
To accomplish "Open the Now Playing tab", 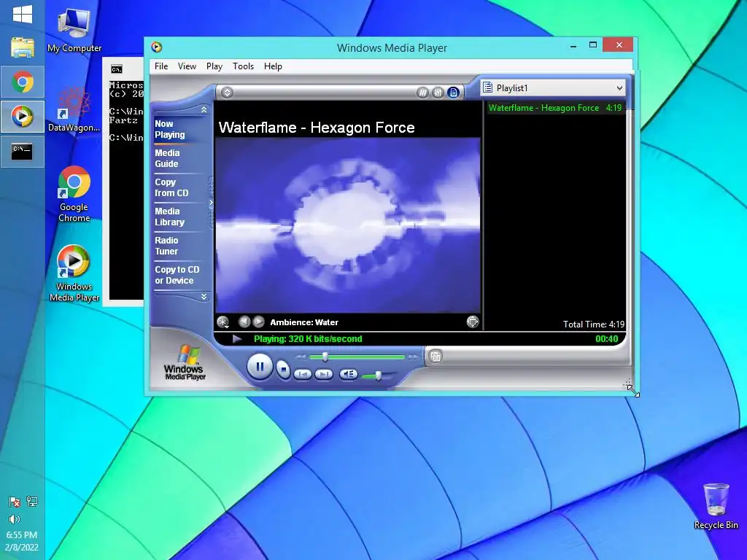I will click(169, 130).
